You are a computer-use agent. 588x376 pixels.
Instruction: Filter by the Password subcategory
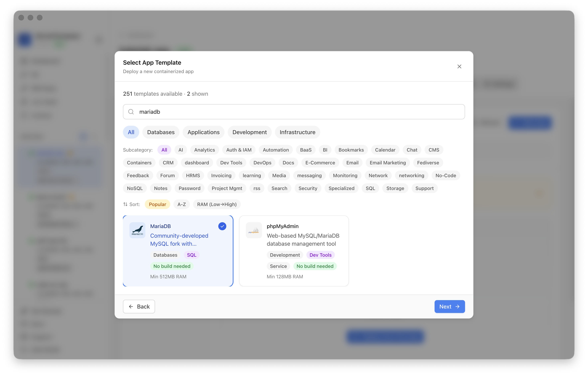tap(189, 188)
